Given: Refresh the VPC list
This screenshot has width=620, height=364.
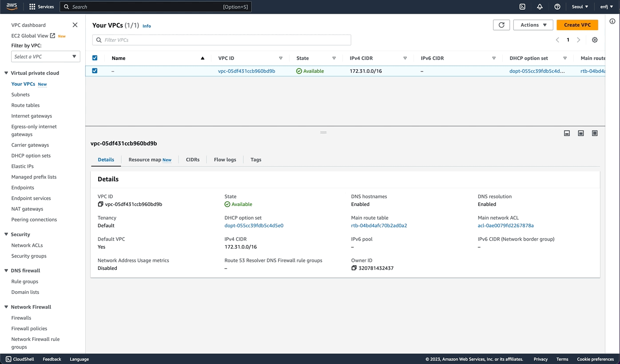Looking at the screenshot, I should point(501,25).
